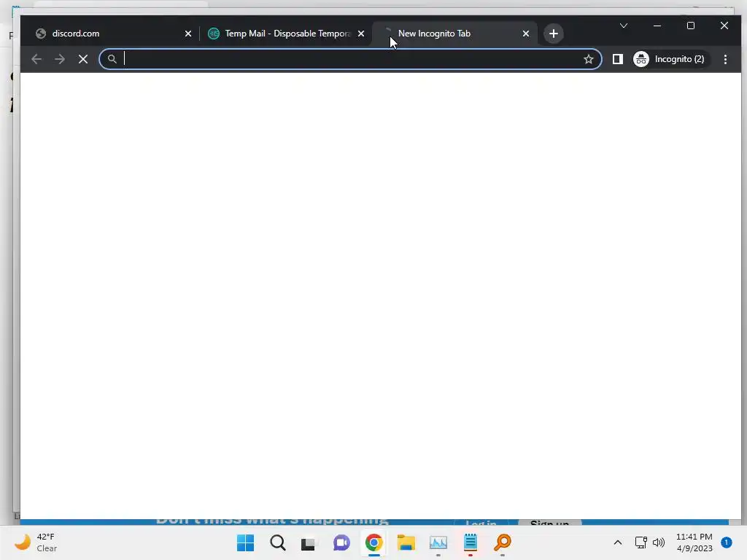747x560 pixels.
Task: Open a new tab with plus button
Action: [x=554, y=34]
